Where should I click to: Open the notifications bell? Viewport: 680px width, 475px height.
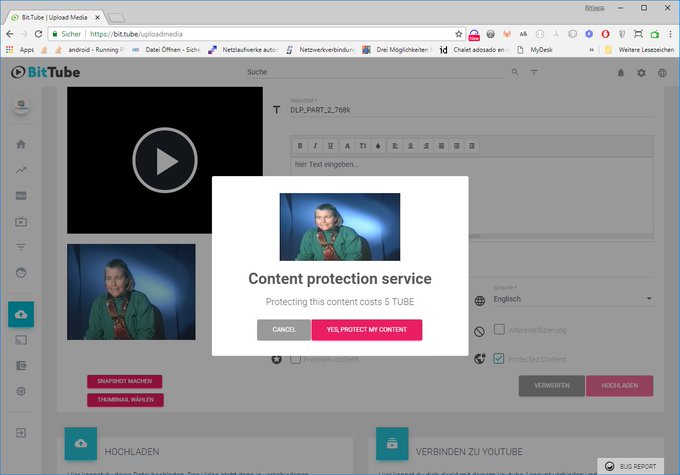point(621,73)
